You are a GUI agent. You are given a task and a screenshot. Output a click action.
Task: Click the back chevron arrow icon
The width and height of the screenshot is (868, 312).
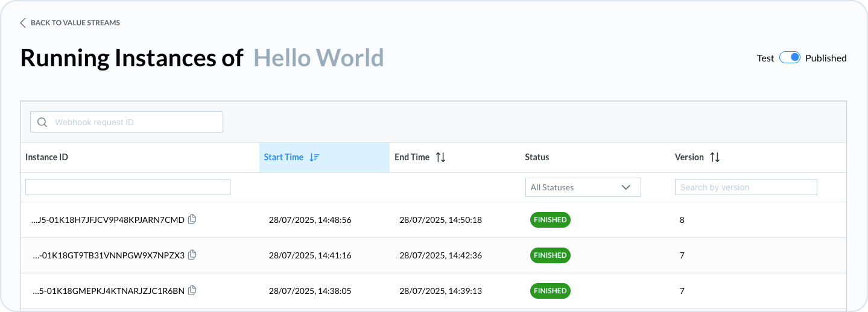[x=23, y=23]
